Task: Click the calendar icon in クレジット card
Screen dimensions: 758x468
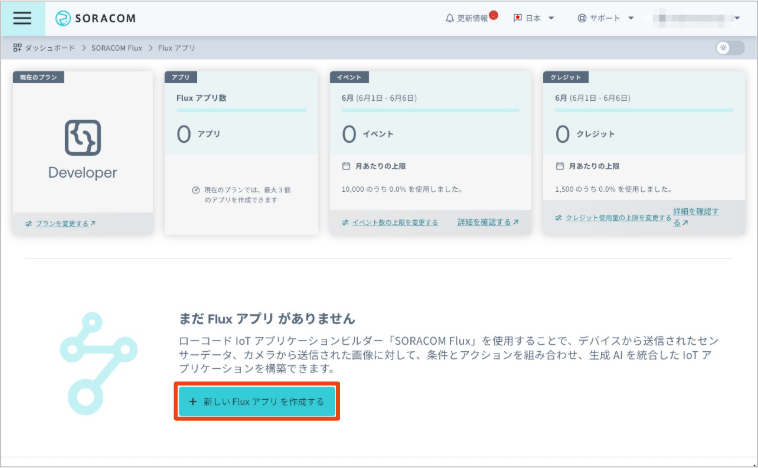Action: tap(559, 166)
